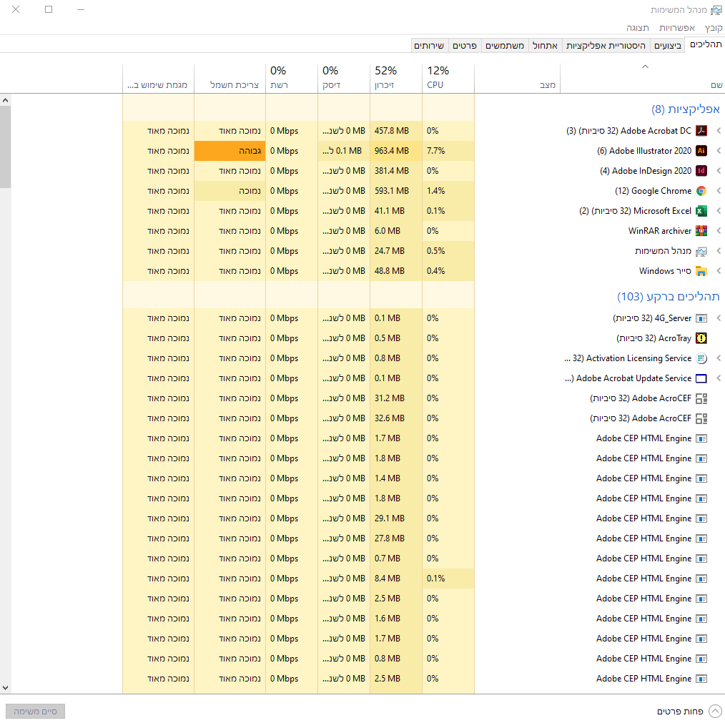725x728 pixels.
Task: Click icon of CEP HTML Engine using 0.7 MB
Action: click(701, 559)
